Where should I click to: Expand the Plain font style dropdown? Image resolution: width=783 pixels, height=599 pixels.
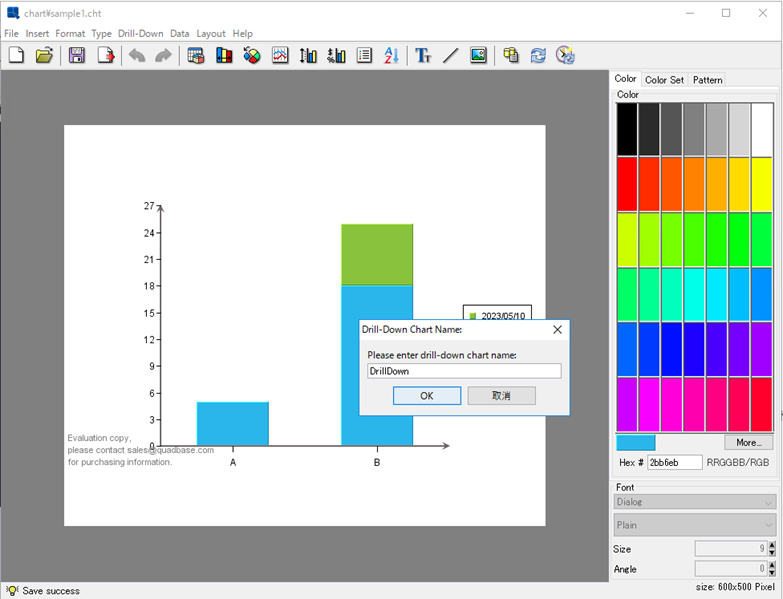coord(695,525)
